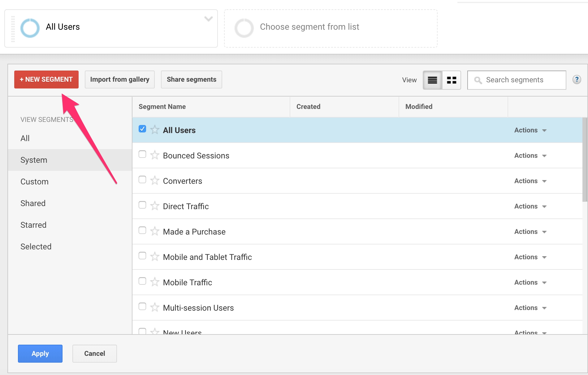Select the Starred segments filter

coord(33,225)
